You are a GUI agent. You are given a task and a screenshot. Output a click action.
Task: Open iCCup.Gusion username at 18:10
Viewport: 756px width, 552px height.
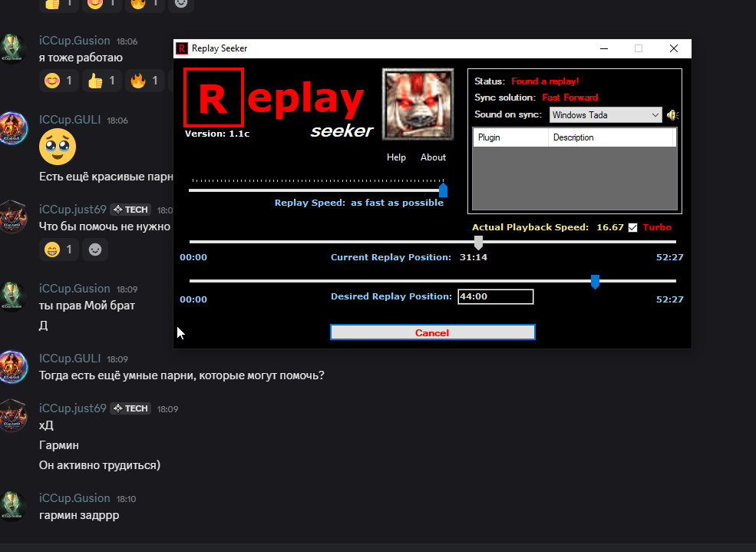(x=74, y=498)
